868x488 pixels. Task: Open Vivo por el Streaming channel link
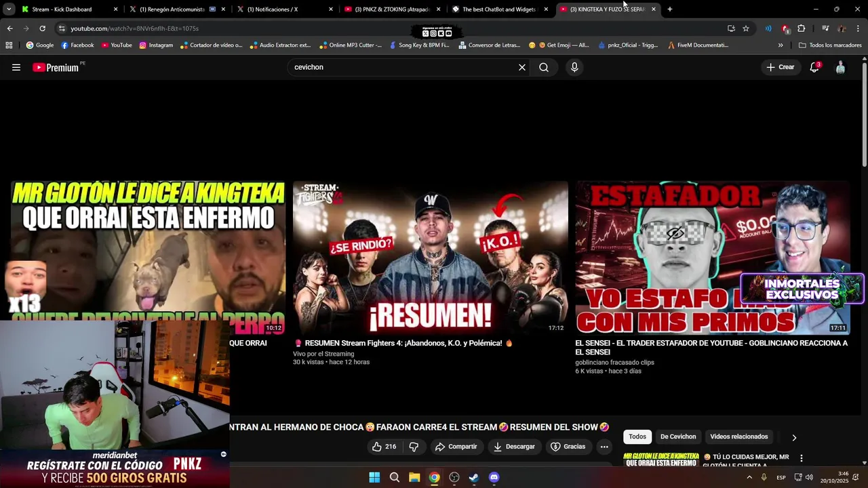pos(323,354)
